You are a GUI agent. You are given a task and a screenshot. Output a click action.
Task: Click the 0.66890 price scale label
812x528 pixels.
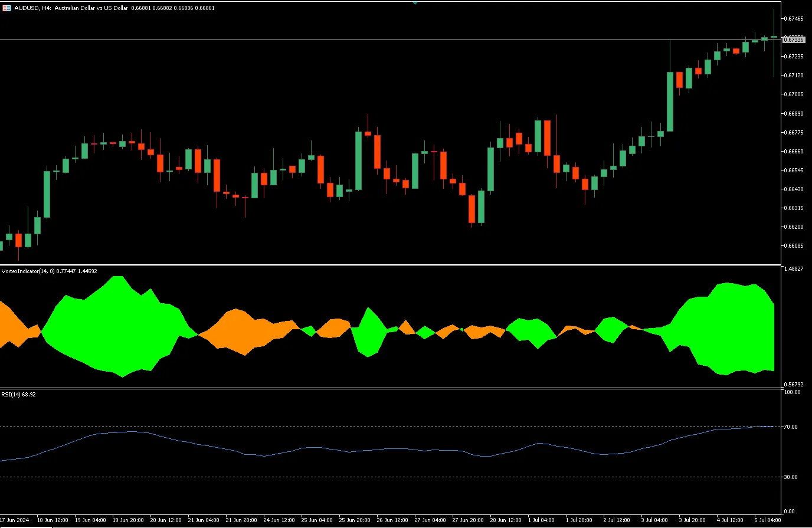coord(794,113)
